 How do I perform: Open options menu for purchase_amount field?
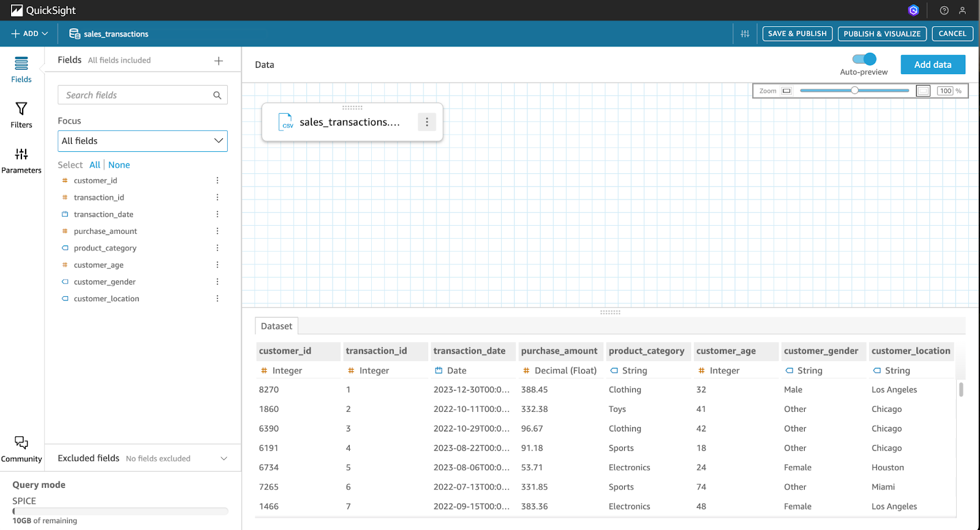coord(217,231)
